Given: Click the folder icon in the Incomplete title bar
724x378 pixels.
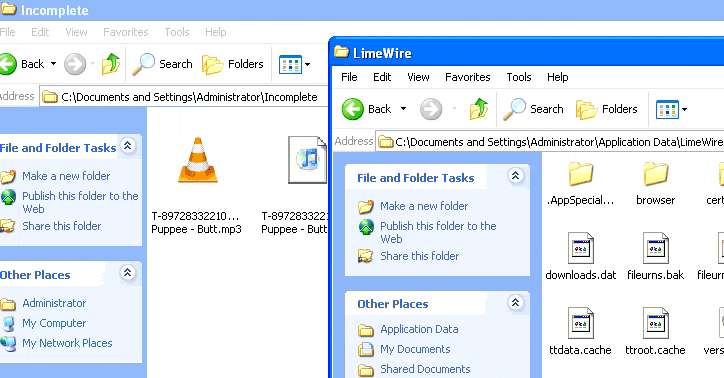Looking at the screenshot, I should 8,9.
